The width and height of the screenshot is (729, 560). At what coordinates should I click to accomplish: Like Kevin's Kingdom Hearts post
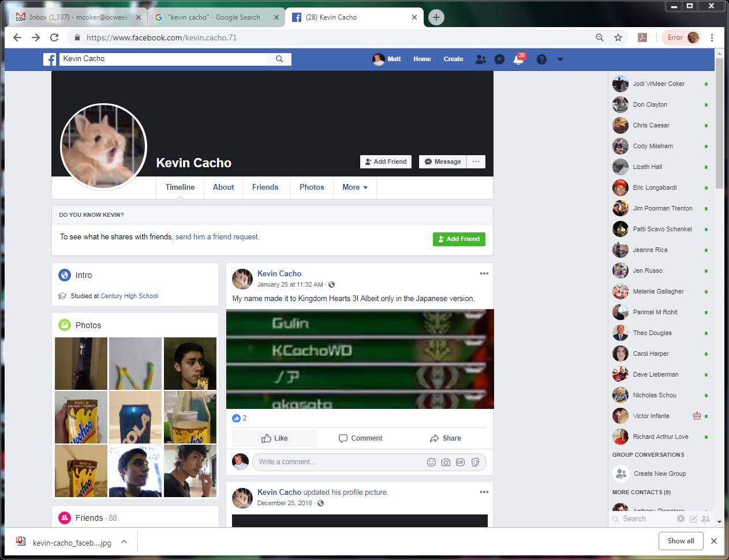point(274,438)
